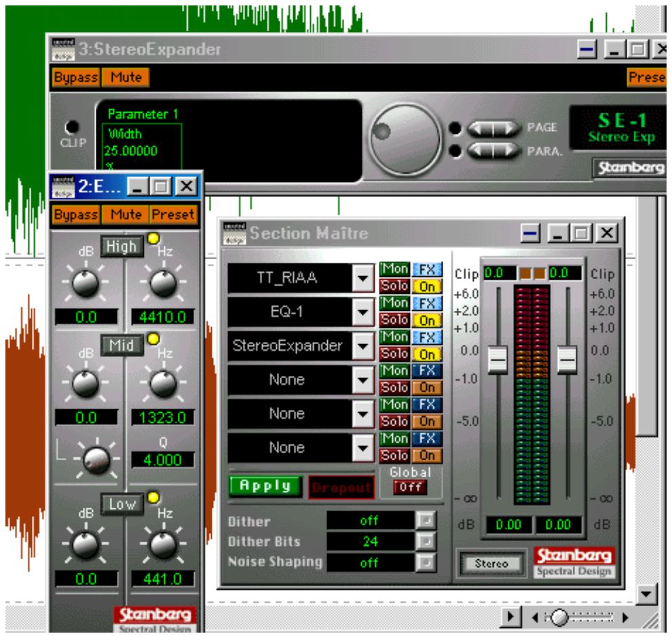672x636 pixels.
Task: Toggle Solo for the EQ-1 slot
Action: [394, 320]
